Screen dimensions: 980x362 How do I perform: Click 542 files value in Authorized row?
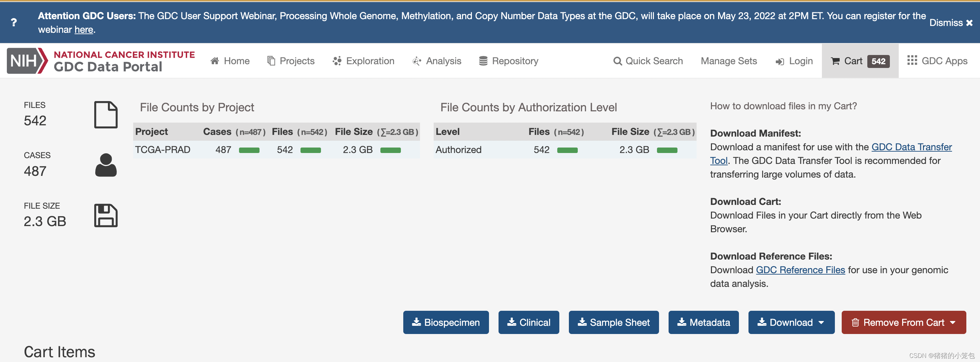[541, 150]
